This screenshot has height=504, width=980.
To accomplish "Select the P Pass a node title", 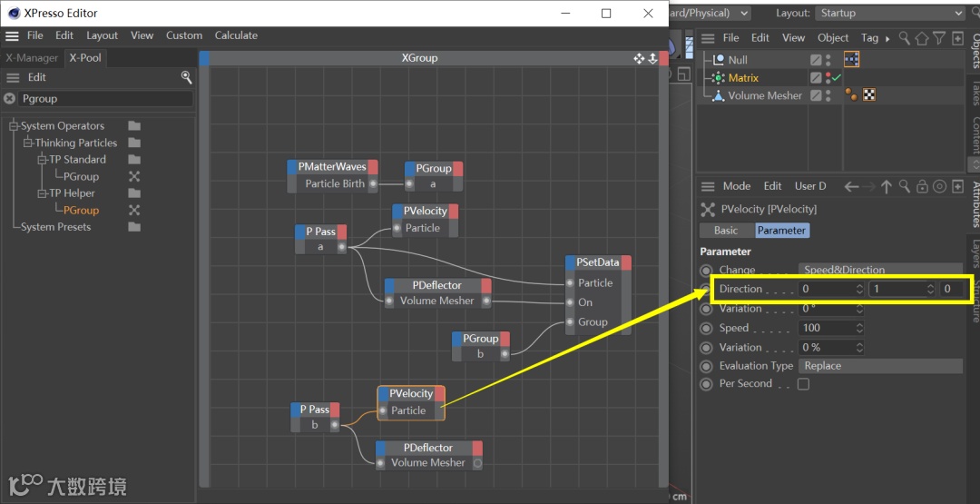I will pyautogui.click(x=320, y=232).
